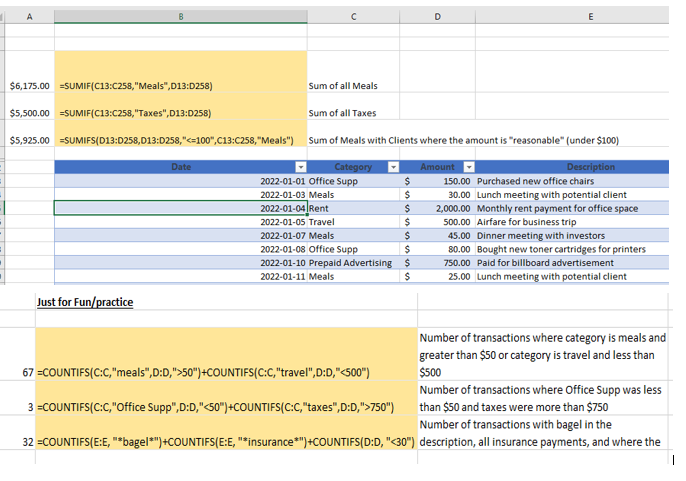
Task: Select column C header
Action: point(354,17)
